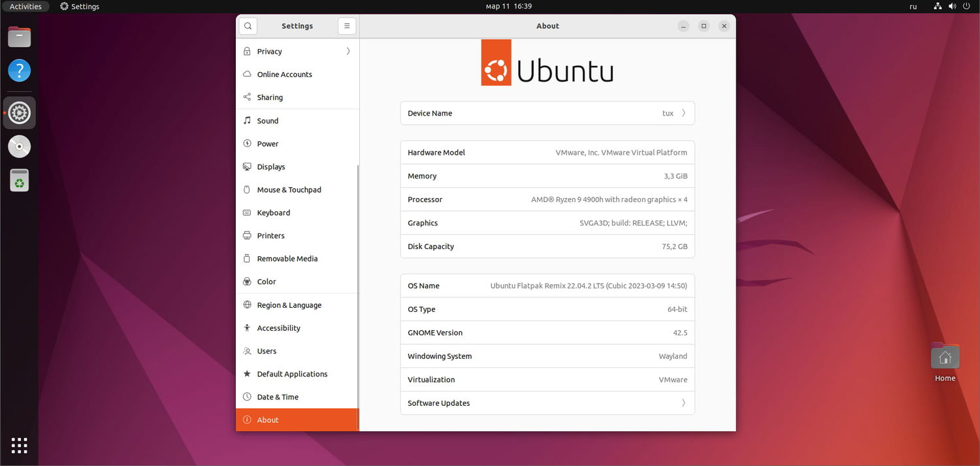Viewport: 980px width, 466px height.
Task: Open the Settings app menu in top bar
Action: [x=80, y=7]
